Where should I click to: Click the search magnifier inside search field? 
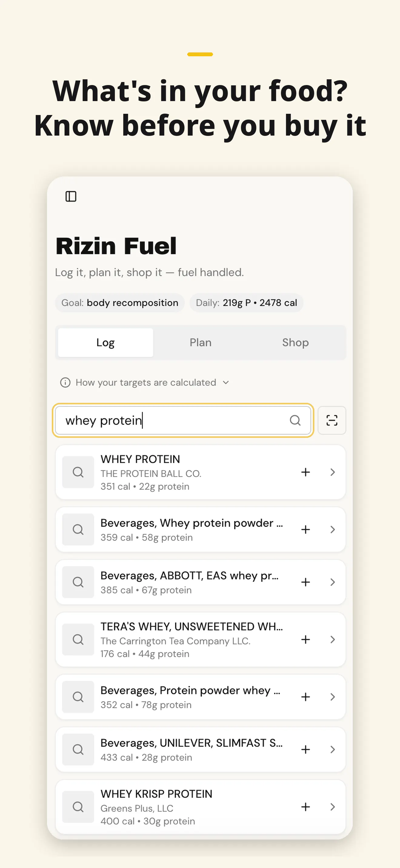point(295,420)
